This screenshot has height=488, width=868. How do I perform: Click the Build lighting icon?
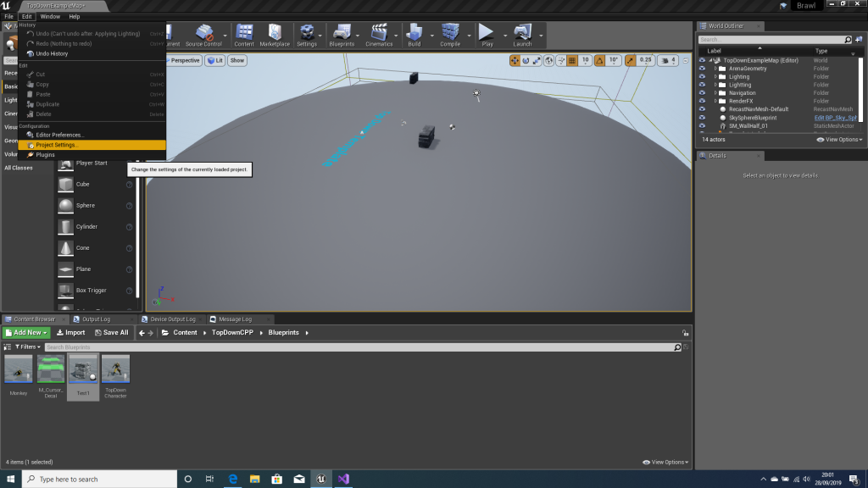pos(414,33)
